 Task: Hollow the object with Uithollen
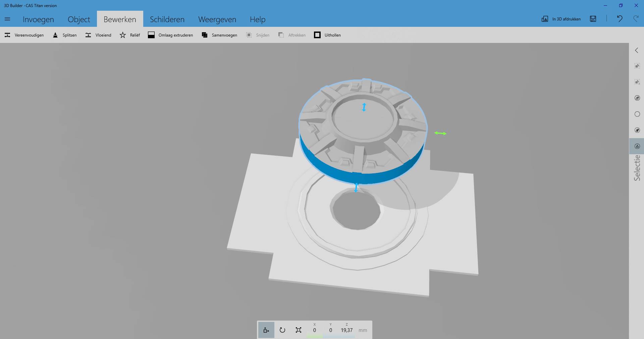click(x=327, y=35)
